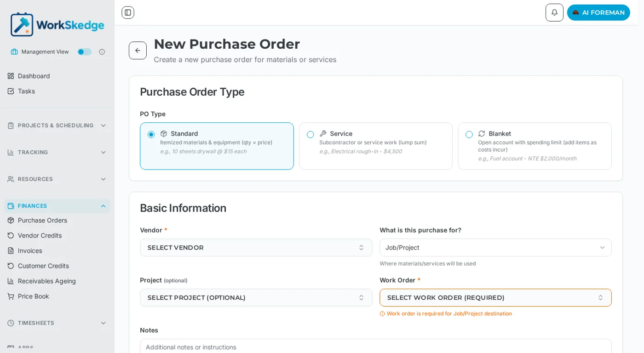The height and width of the screenshot is (353, 644).
Task: Click the New Purchase Order heading
Action: [x=227, y=44]
